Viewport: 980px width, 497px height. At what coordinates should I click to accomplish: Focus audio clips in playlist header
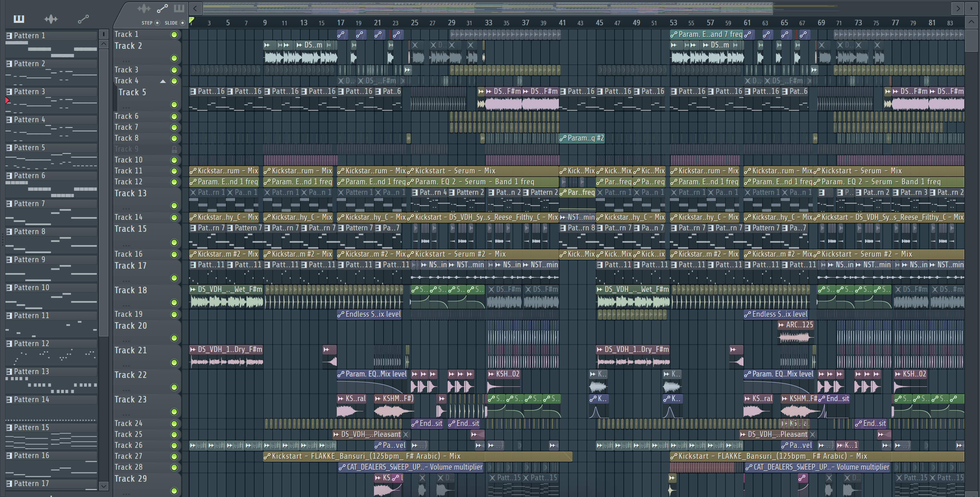[144, 9]
